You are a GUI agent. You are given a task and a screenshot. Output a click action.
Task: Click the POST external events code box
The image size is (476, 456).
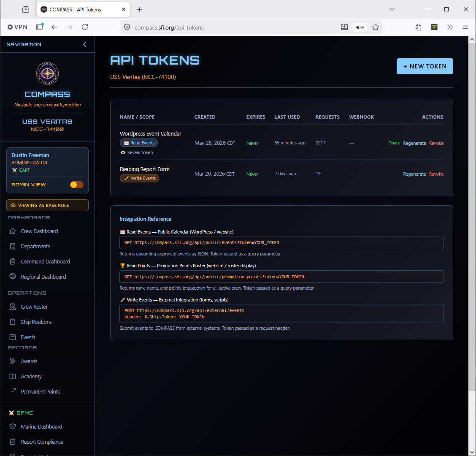point(281,314)
